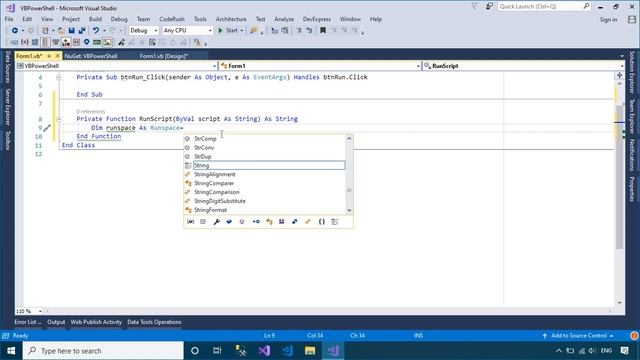The image size is (640, 360).
Task: Click the Windows Start button
Action: click(11, 351)
